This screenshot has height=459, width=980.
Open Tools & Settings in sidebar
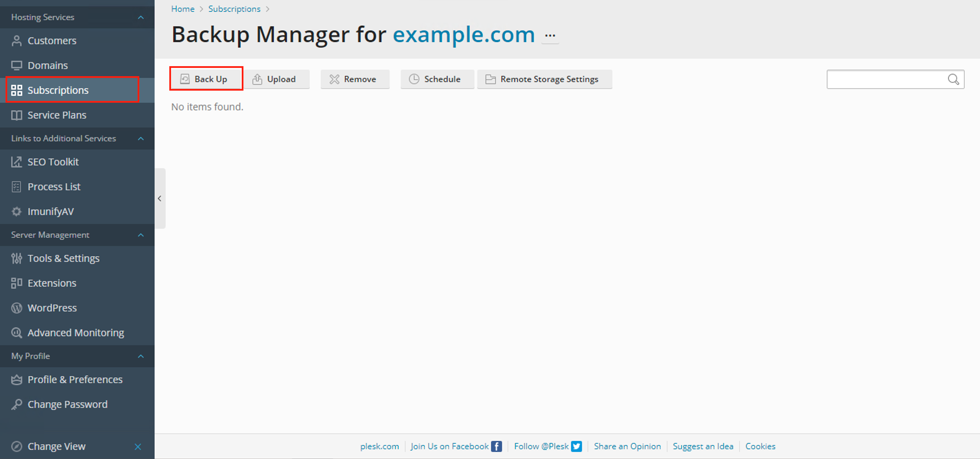coord(63,258)
